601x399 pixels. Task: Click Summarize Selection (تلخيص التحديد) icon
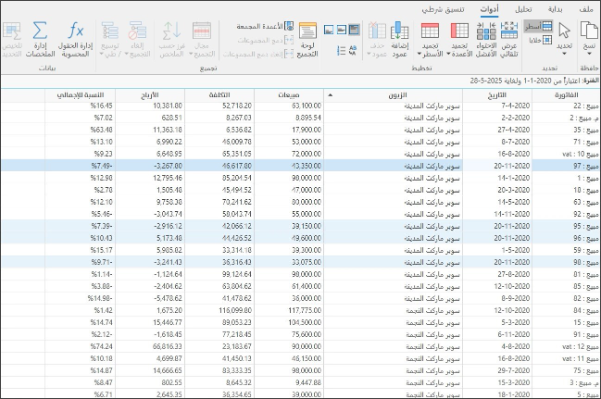coord(12,31)
